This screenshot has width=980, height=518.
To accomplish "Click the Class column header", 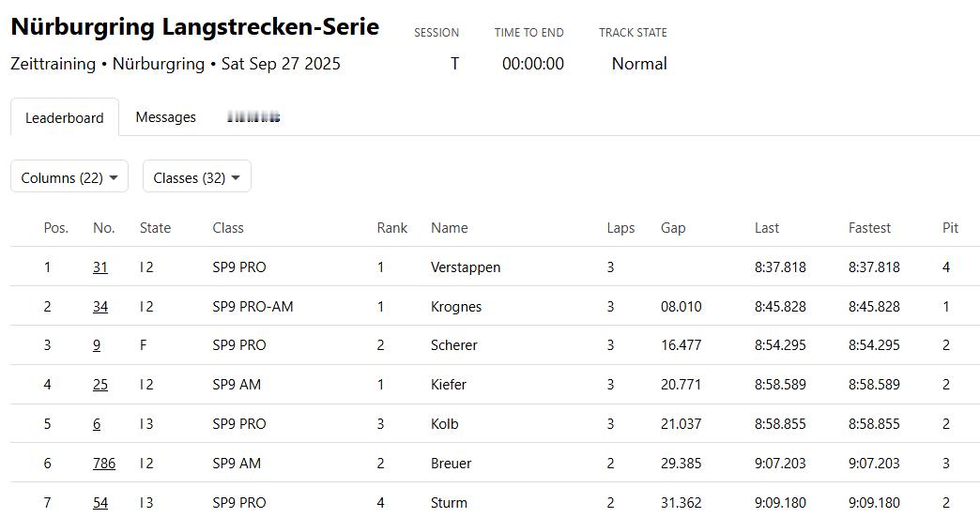I will (x=228, y=228).
